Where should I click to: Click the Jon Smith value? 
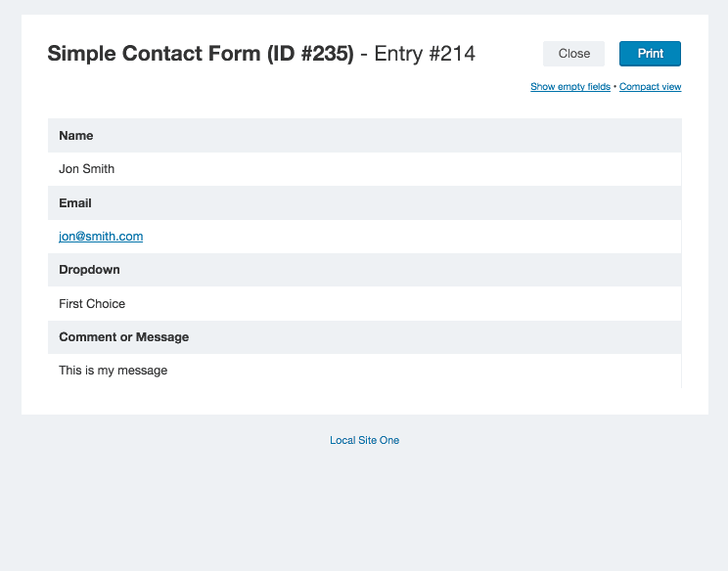(x=86, y=169)
